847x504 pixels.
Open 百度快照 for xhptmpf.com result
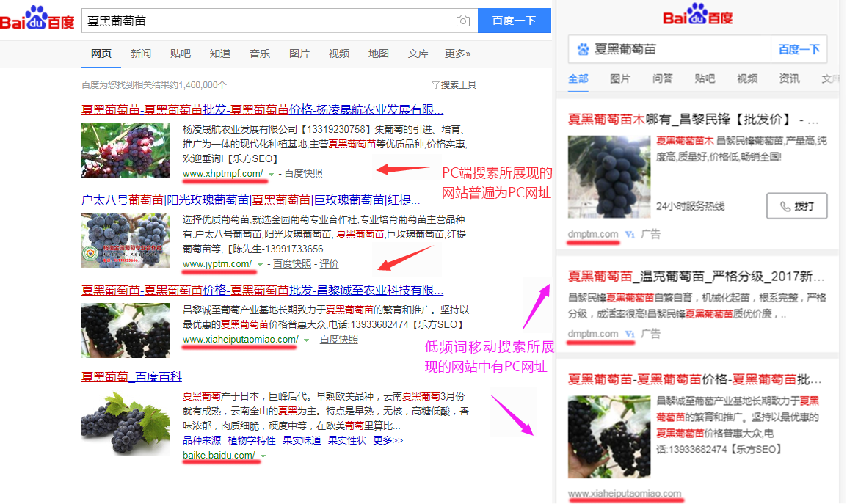coord(303,173)
